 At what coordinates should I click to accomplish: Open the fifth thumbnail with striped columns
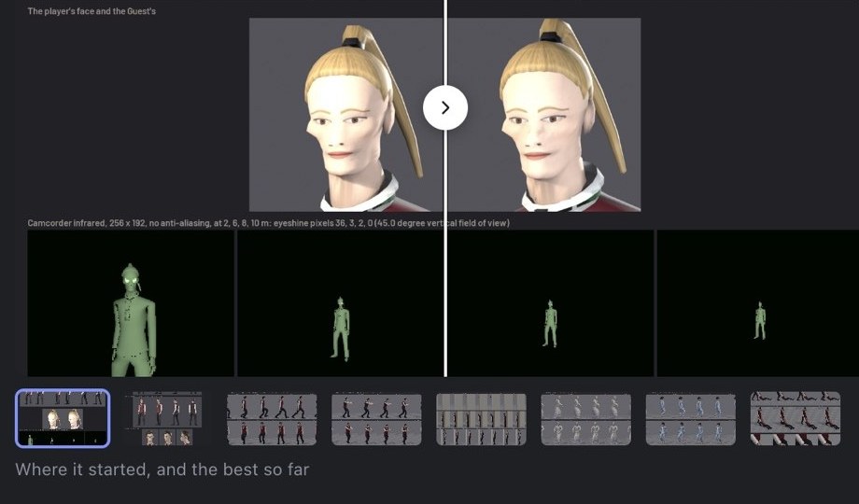tap(481, 418)
